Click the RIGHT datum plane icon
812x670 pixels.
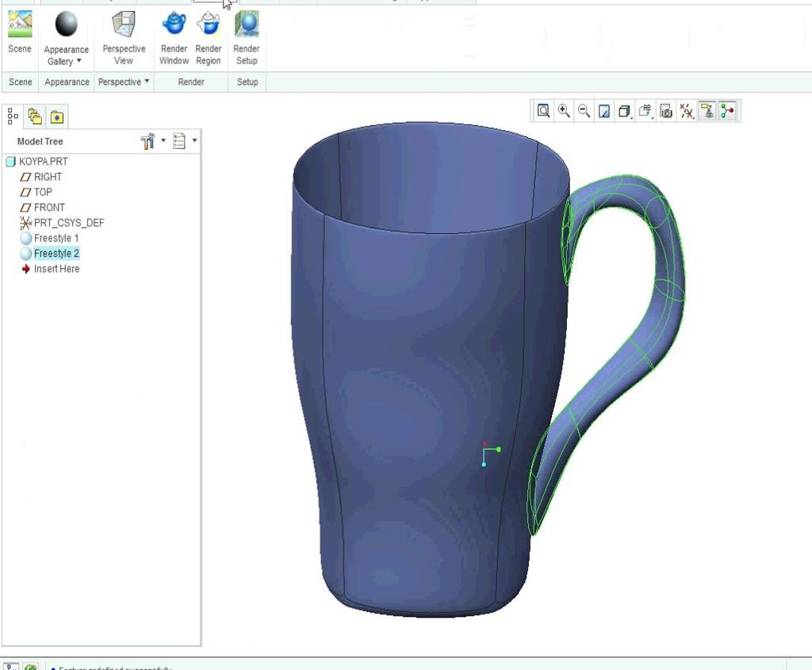tap(25, 177)
